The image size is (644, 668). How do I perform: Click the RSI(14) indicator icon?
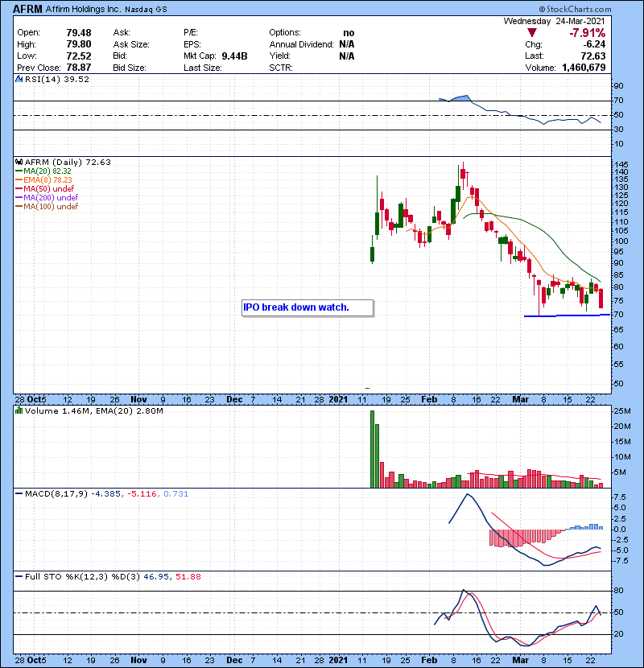(x=19, y=79)
